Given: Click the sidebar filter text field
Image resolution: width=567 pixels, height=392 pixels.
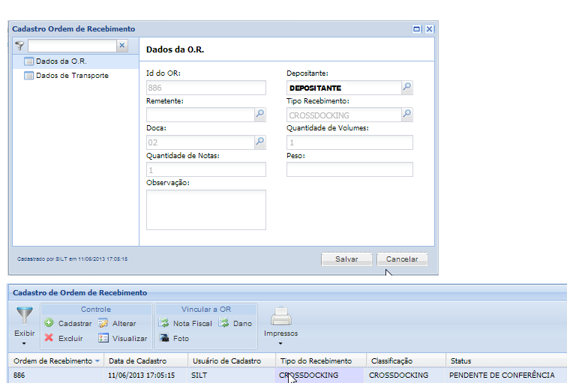Looking at the screenshot, I should pos(72,46).
